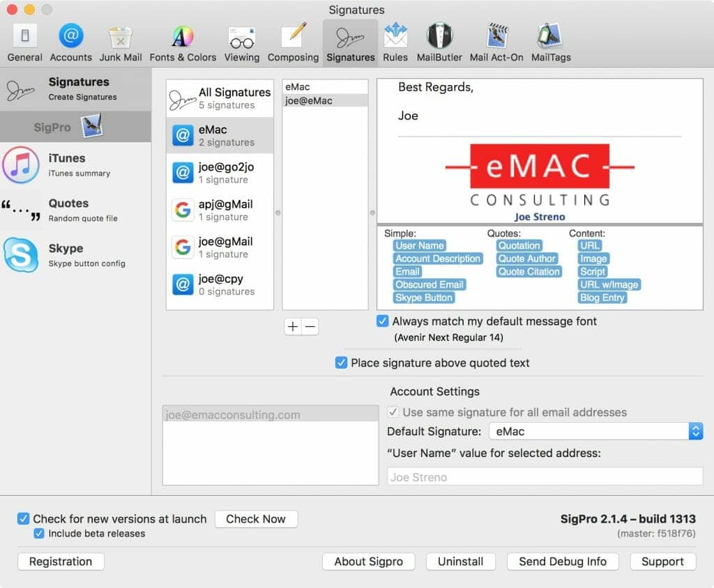Toggle Include beta releases checkbox

pyautogui.click(x=39, y=534)
